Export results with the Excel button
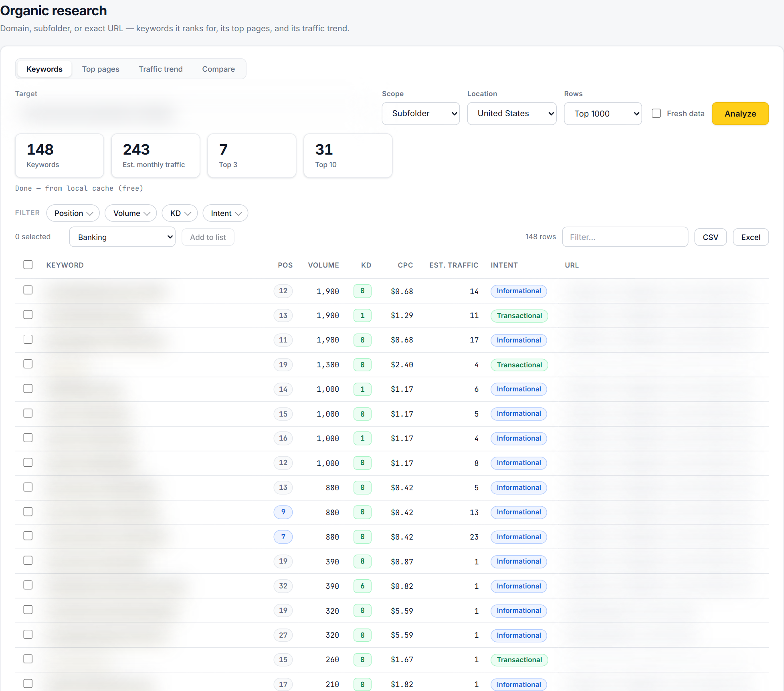 click(750, 237)
